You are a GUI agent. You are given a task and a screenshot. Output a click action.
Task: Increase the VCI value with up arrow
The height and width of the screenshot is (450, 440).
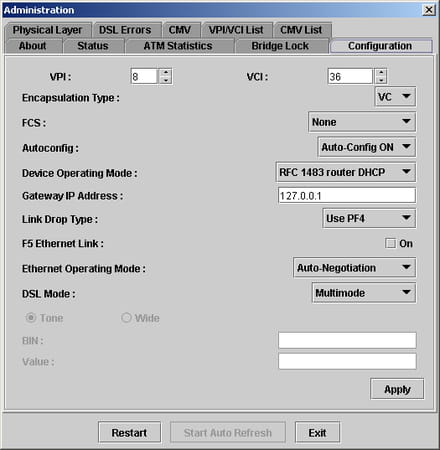381,73
